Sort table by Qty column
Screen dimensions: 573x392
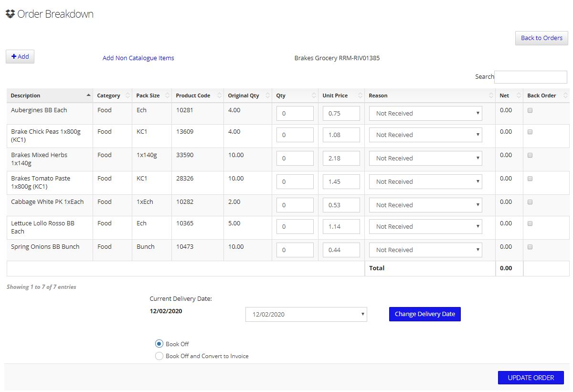click(x=295, y=95)
